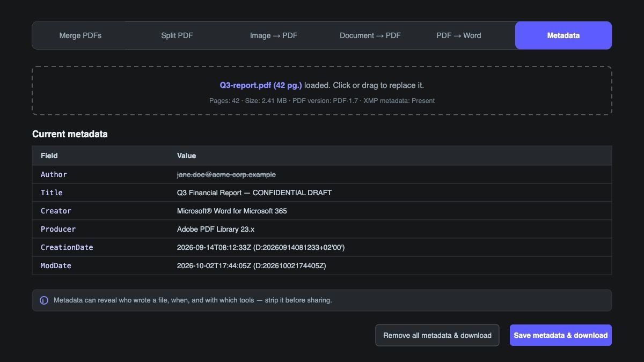644x362 pixels.
Task: Open the Split PDF tab
Action: [x=177, y=35]
